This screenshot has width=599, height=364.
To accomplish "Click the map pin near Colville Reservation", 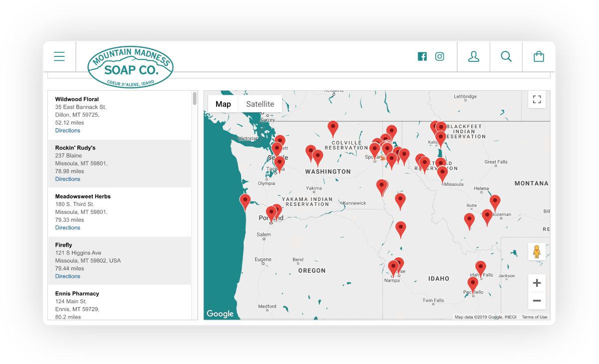I will click(333, 129).
